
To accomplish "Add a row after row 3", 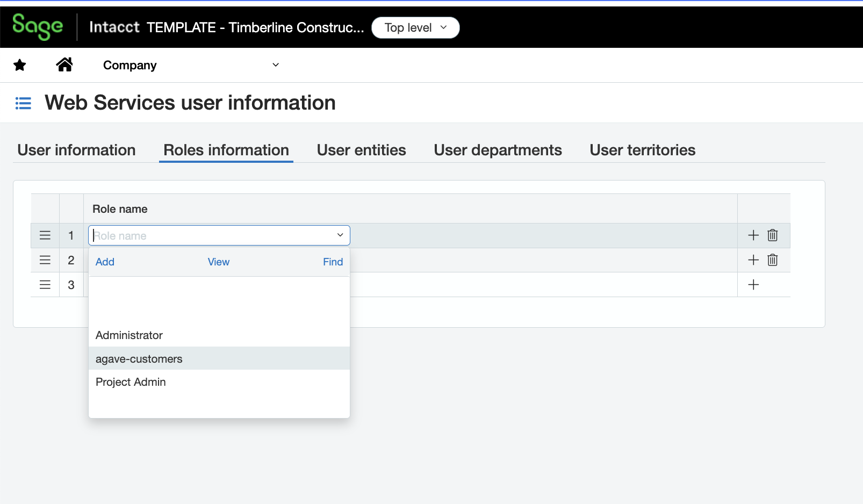I will click(753, 285).
